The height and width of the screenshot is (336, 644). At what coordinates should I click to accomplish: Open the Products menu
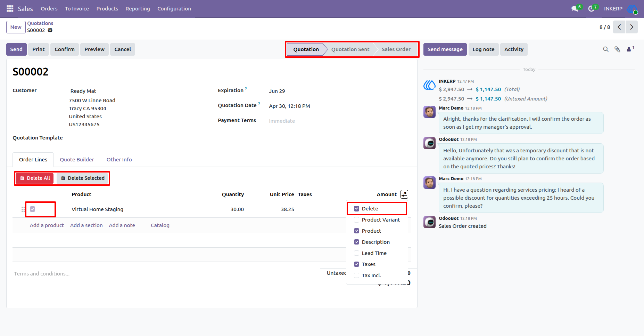point(107,9)
